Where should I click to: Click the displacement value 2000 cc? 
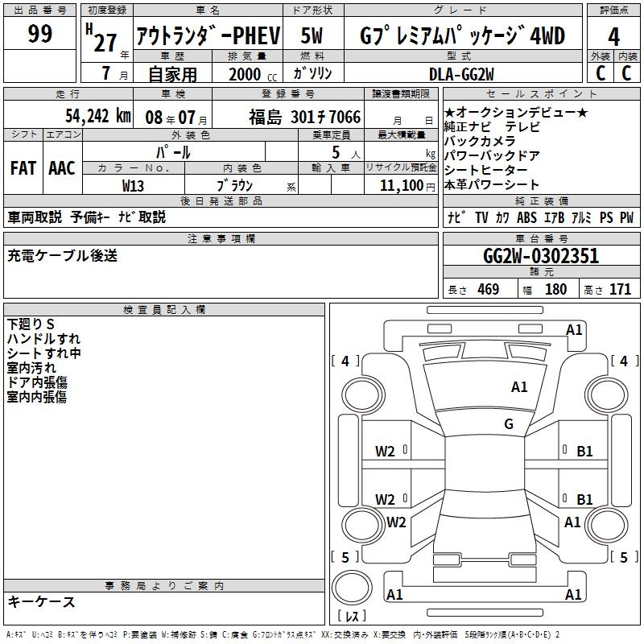click(x=253, y=74)
